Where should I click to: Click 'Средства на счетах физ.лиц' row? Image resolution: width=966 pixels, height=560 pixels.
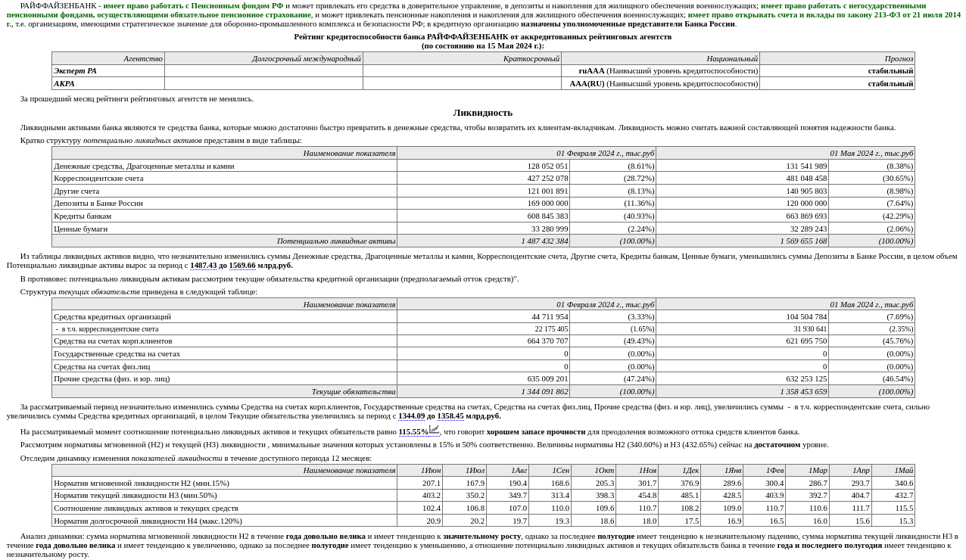pos(483,366)
